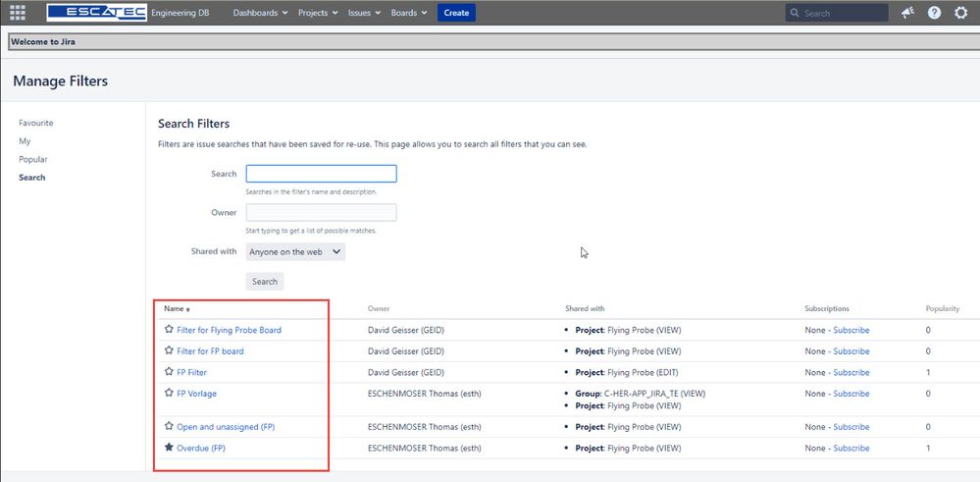Sort by the Name column header
The height and width of the screenshot is (482, 980).
(x=177, y=309)
